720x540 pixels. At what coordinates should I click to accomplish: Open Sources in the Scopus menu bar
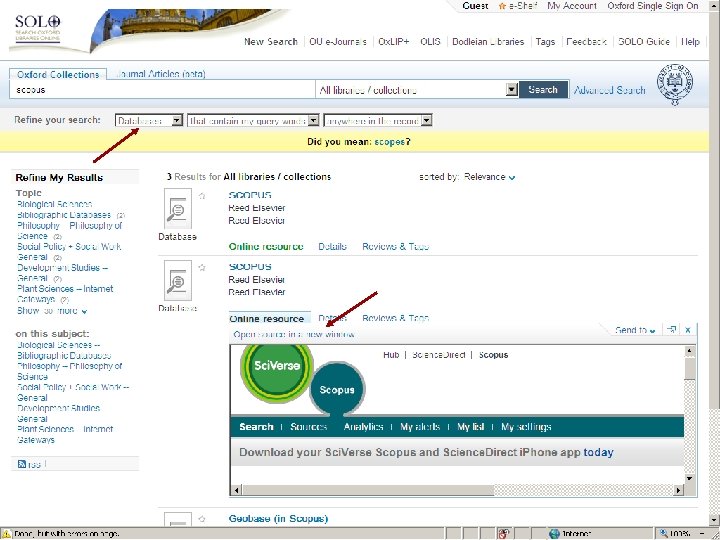pos(309,427)
